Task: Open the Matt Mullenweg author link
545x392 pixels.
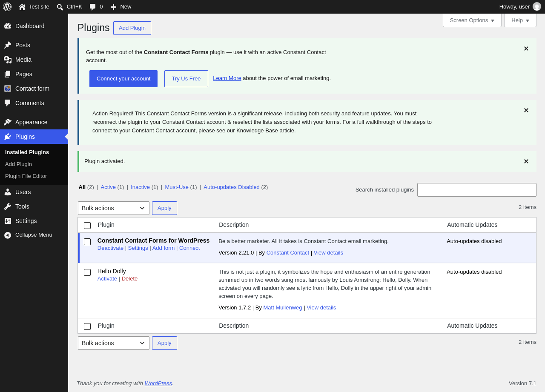Action: (x=283, y=308)
